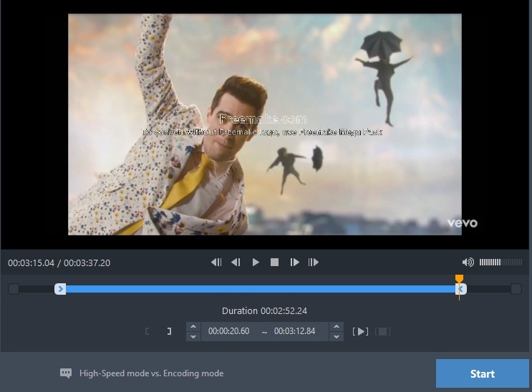This screenshot has height=392, width=532.
Task: Decrease the start time 00:00:20.60
Action: pos(193,336)
